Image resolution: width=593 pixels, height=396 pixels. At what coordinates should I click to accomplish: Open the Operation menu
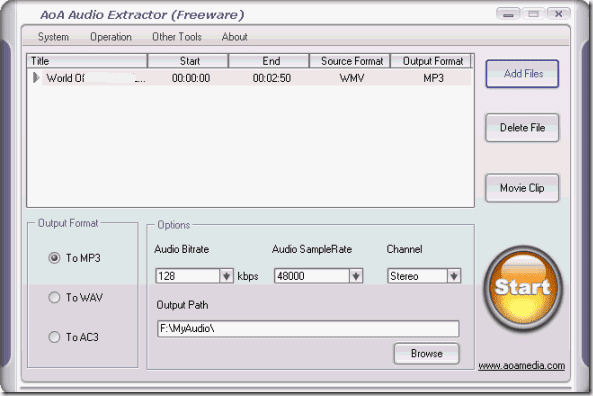(111, 37)
